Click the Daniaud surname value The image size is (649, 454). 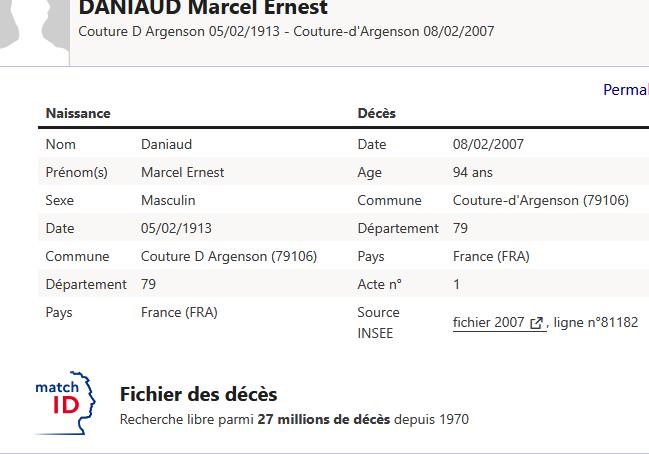tap(166, 144)
